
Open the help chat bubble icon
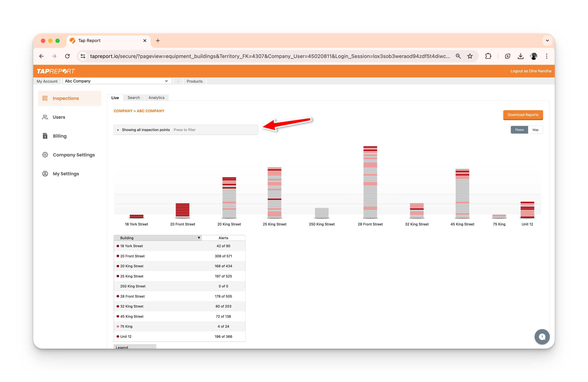pyautogui.click(x=542, y=337)
